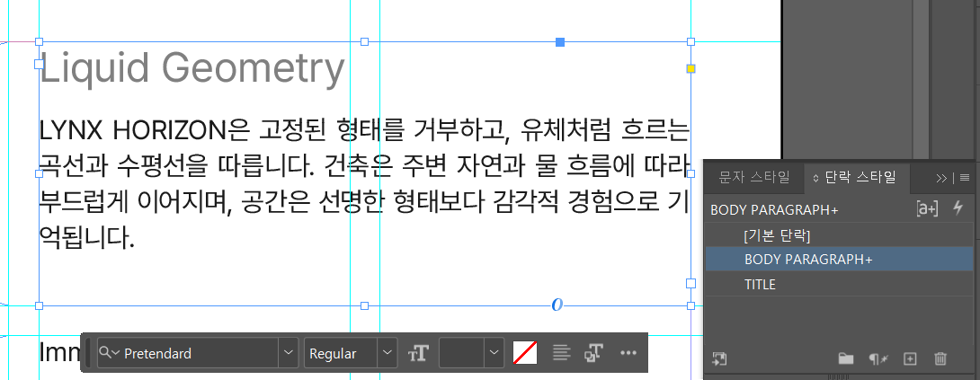Screen dimensions: 980x380
Task: Click the text frame out port
Action: [690, 283]
